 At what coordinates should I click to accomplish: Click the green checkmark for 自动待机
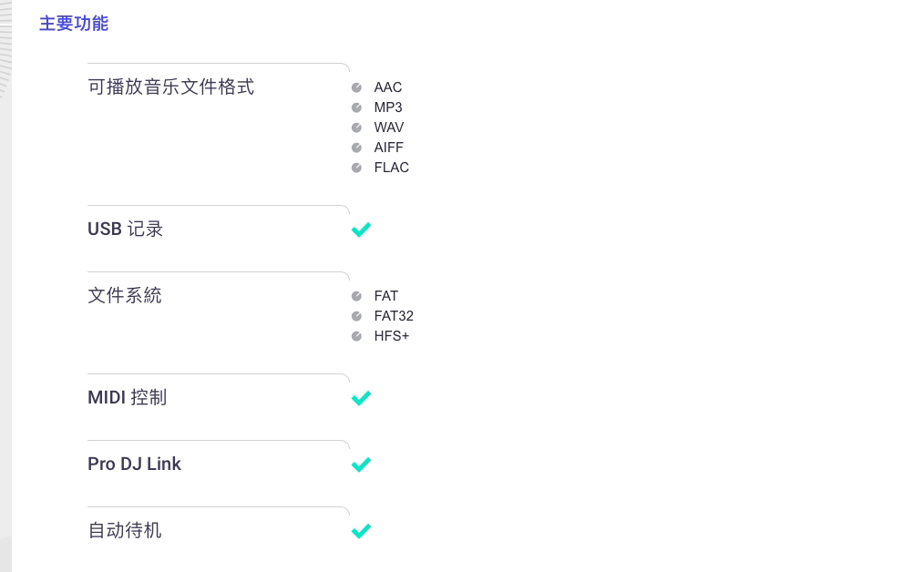coord(361,531)
